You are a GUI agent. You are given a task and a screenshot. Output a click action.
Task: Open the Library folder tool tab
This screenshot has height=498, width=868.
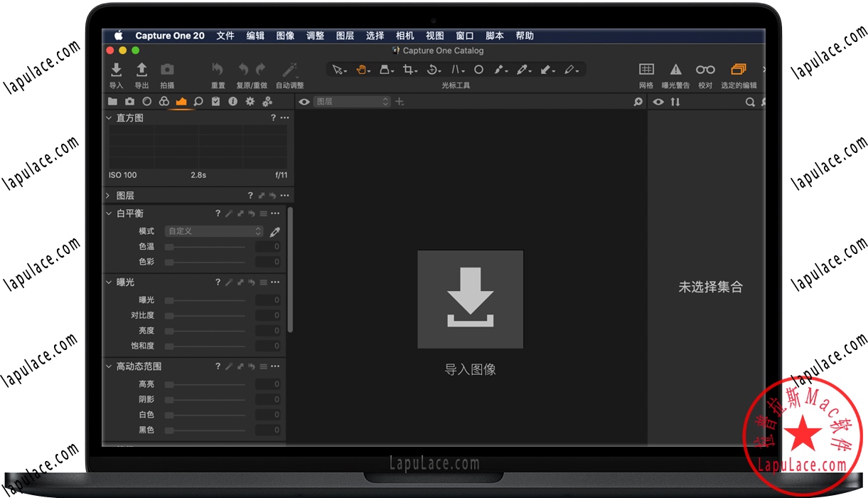112,102
